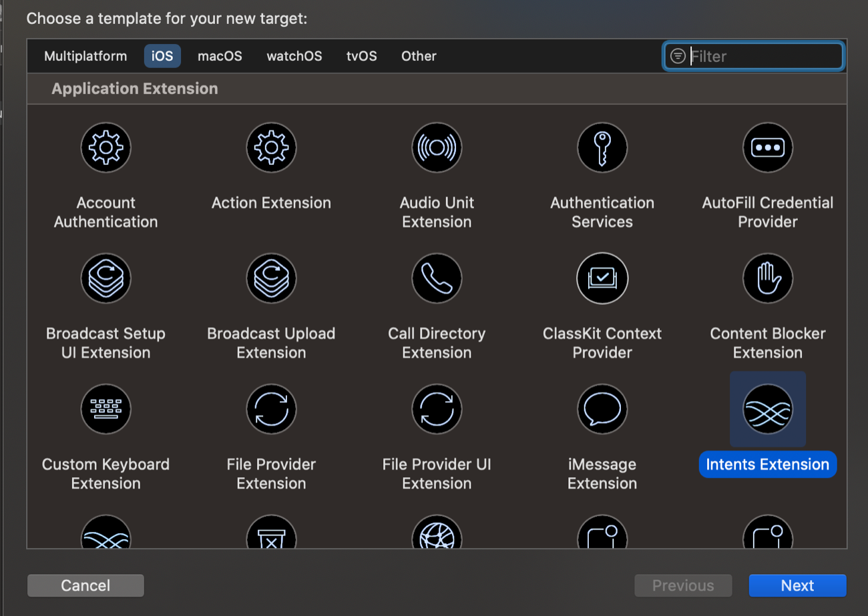Switch to the tvOS tab

pos(362,56)
